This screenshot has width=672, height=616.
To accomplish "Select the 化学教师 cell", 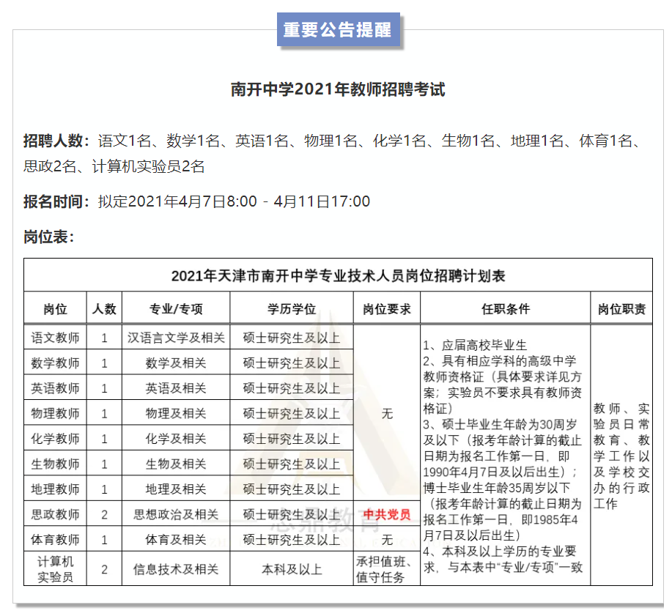I will coord(55,438).
